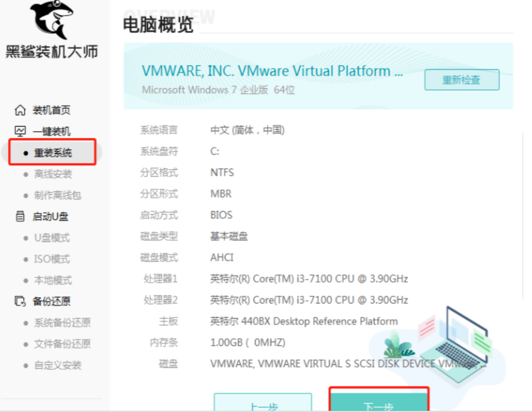Select 本地模式 in the sidebar
This screenshot has width=532, height=412.
pyautogui.click(x=53, y=280)
